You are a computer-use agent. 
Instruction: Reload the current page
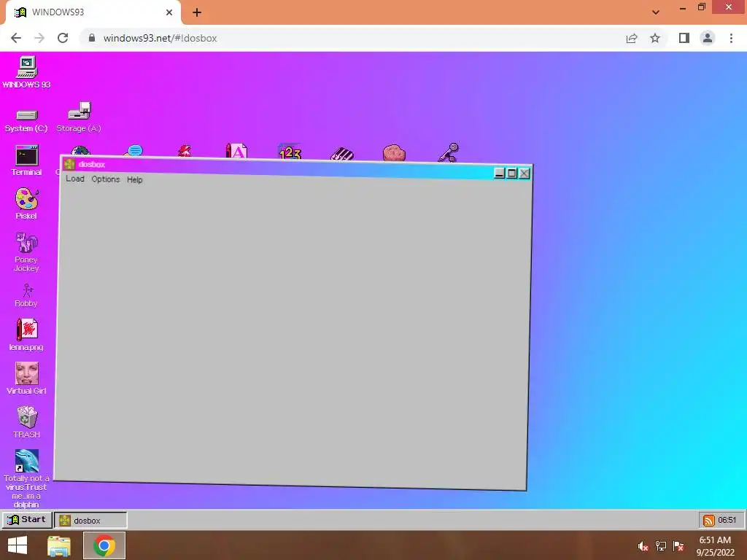63,38
